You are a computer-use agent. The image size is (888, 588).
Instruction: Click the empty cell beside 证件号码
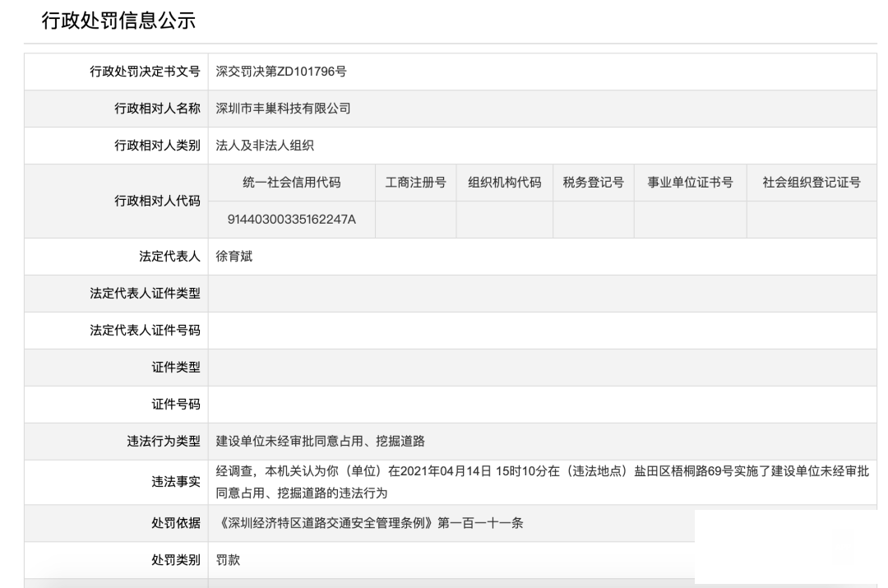541,405
